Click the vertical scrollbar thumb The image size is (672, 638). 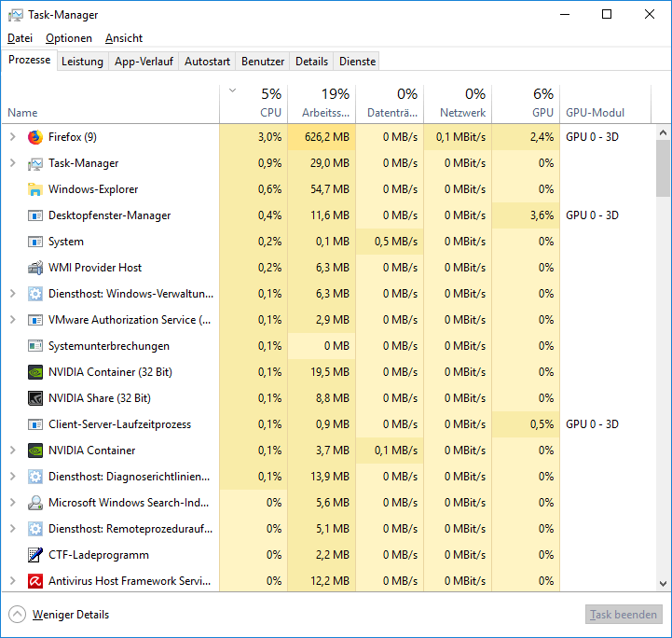(663, 169)
